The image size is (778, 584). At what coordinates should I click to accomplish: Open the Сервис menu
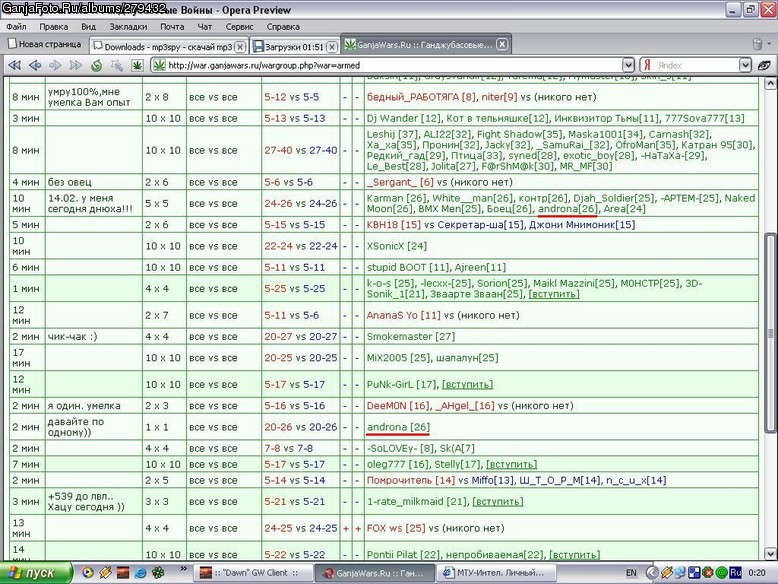tap(239, 27)
